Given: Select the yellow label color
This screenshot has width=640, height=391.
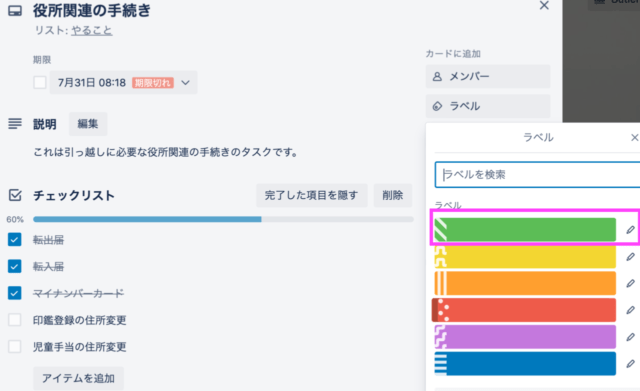Looking at the screenshot, I should 525,257.
